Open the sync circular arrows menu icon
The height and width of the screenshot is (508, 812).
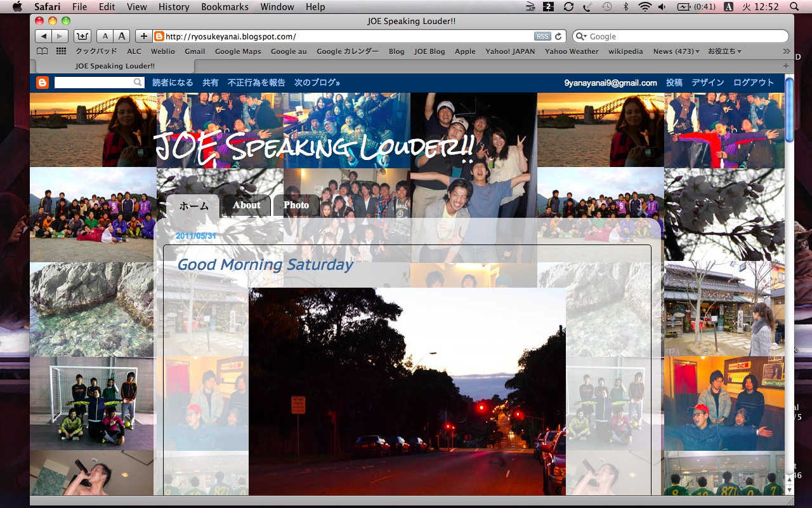(568, 6)
